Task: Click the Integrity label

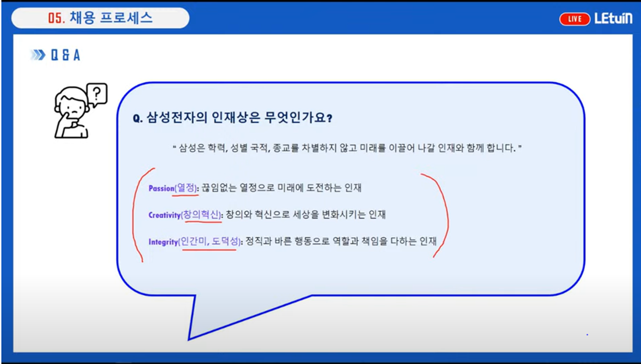Action: click(x=163, y=242)
